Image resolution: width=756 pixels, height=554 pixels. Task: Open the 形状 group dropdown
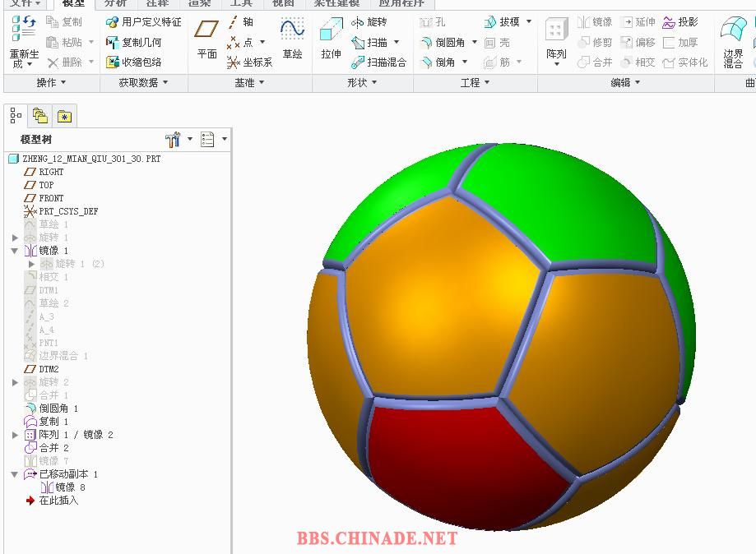click(362, 83)
